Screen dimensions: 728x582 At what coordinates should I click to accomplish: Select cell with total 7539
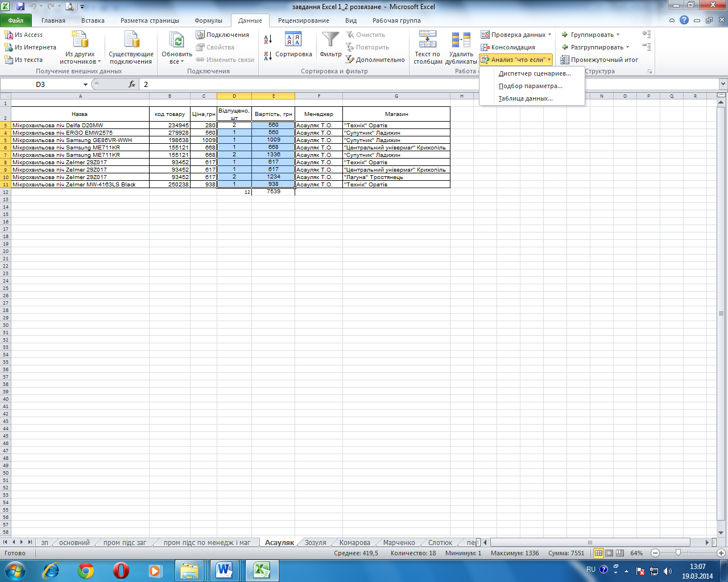(273, 192)
